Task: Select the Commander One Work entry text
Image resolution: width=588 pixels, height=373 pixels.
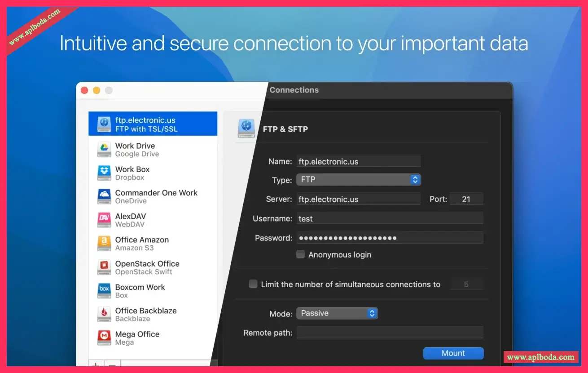Action: [156, 192]
